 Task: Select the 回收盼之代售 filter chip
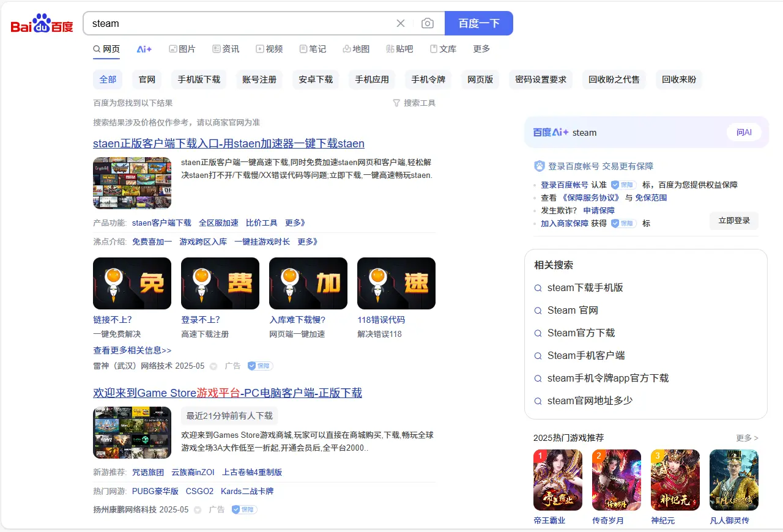click(x=614, y=79)
